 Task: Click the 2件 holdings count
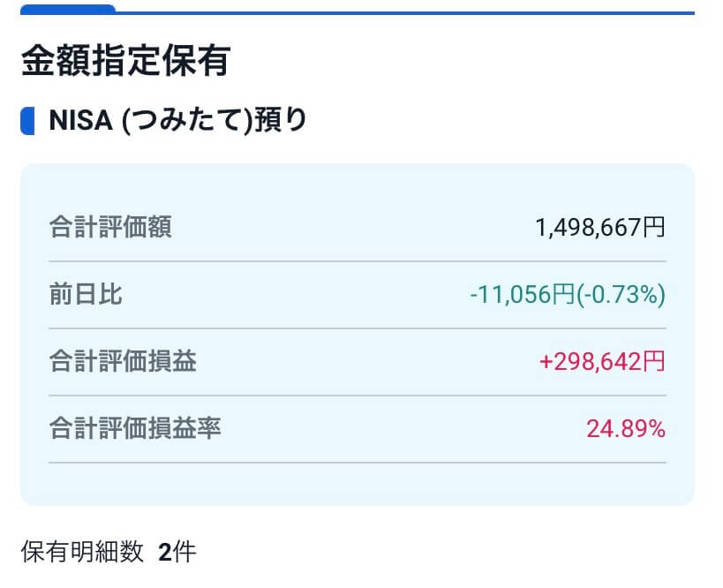177,553
